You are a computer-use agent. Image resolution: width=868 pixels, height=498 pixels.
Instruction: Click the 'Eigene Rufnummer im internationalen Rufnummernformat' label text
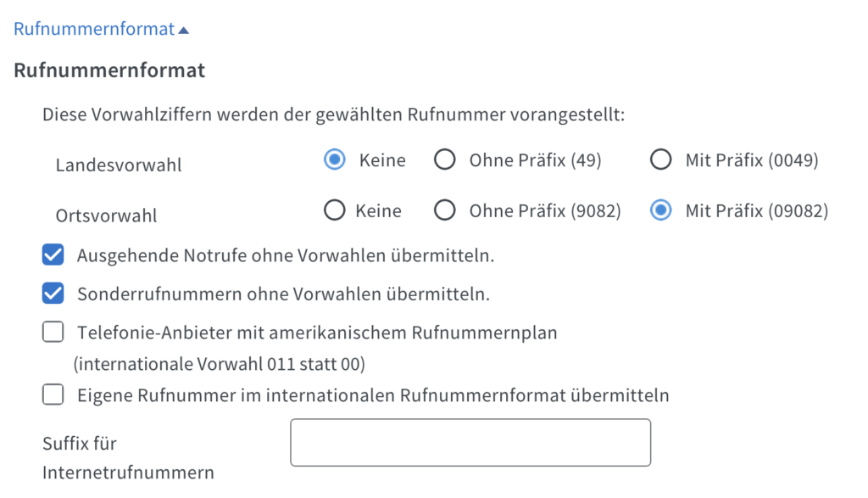pyautogui.click(x=373, y=394)
